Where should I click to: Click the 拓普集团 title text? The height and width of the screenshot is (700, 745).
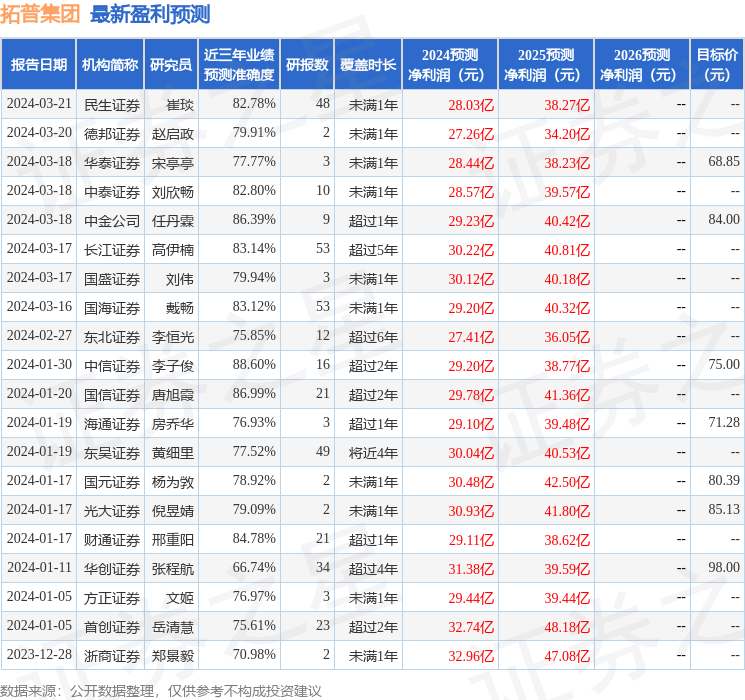pyautogui.click(x=40, y=14)
